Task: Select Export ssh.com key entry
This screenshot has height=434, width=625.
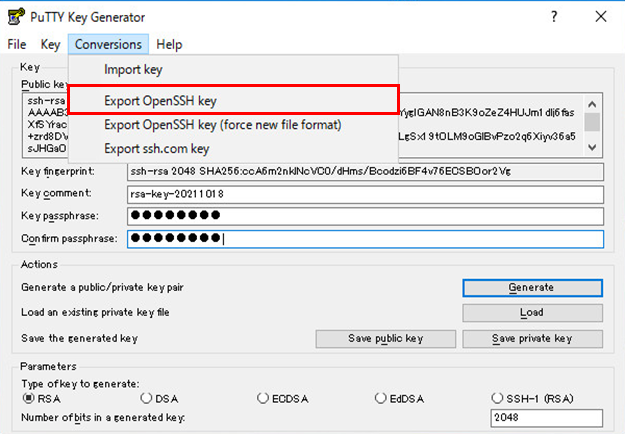Action: pos(233,149)
